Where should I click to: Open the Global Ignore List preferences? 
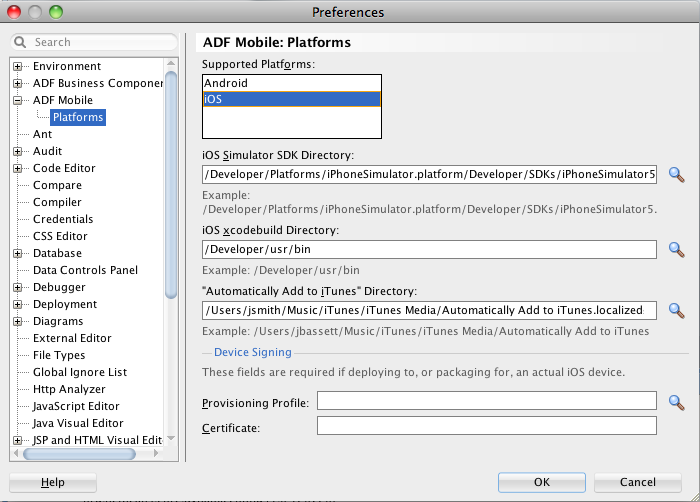coord(80,372)
